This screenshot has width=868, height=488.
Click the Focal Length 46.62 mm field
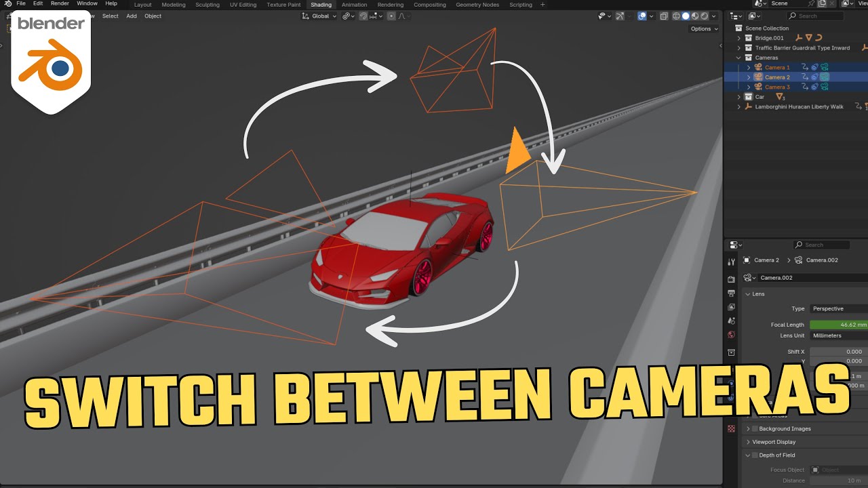pyautogui.click(x=839, y=325)
